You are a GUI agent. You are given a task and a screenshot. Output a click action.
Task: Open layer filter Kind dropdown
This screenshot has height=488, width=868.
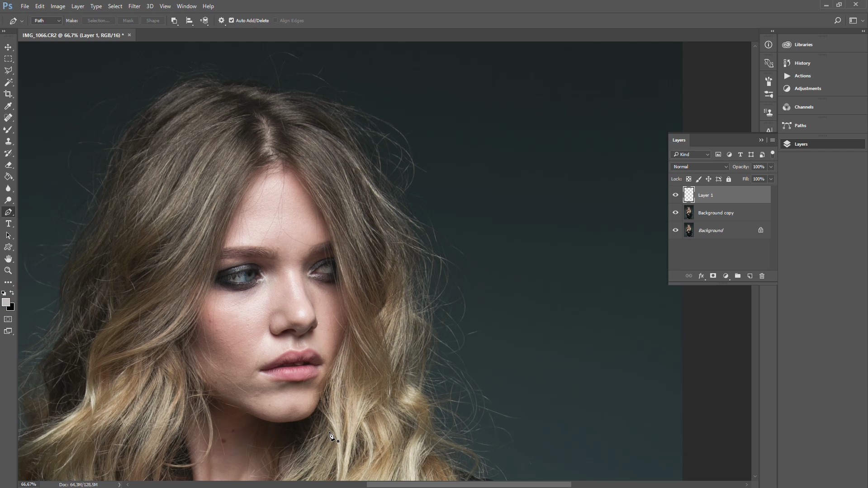pos(691,155)
